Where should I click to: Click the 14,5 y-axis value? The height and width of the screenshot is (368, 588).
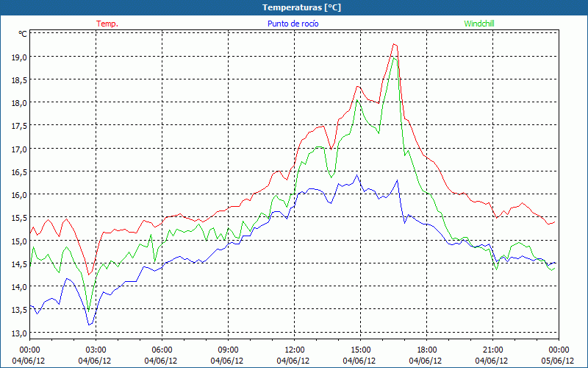[x=20, y=264]
